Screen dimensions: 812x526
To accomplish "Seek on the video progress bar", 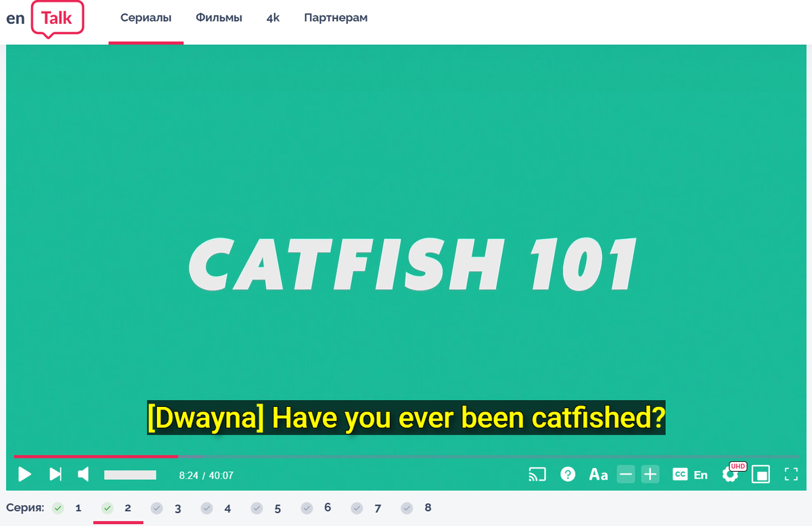I will tap(406, 456).
